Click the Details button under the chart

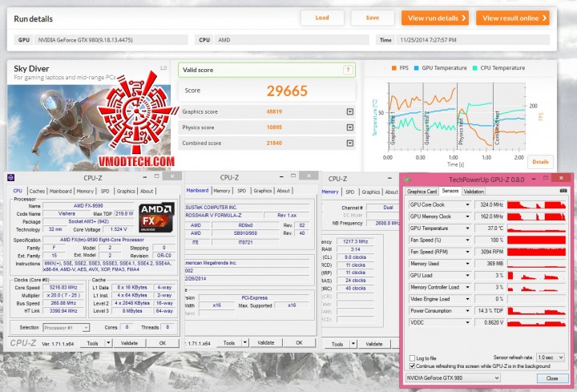click(540, 162)
